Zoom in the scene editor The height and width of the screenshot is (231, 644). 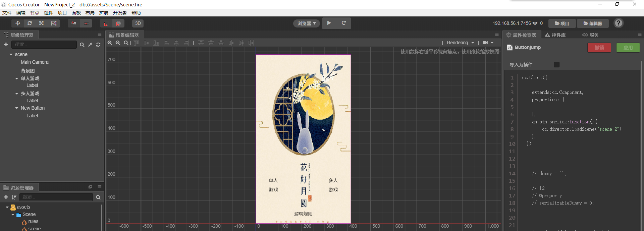(110, 43)
